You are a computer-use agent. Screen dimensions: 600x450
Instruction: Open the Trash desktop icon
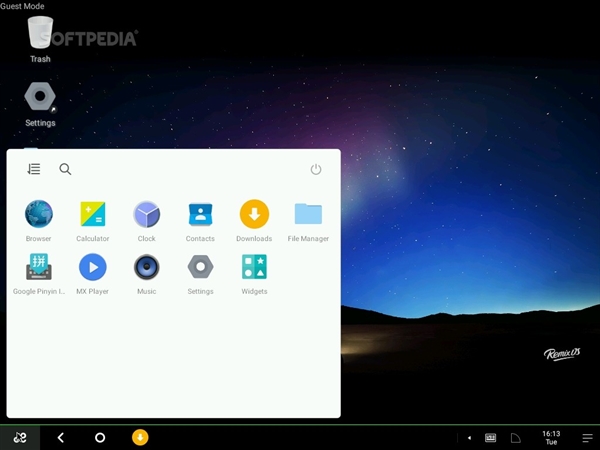[40, 39]
